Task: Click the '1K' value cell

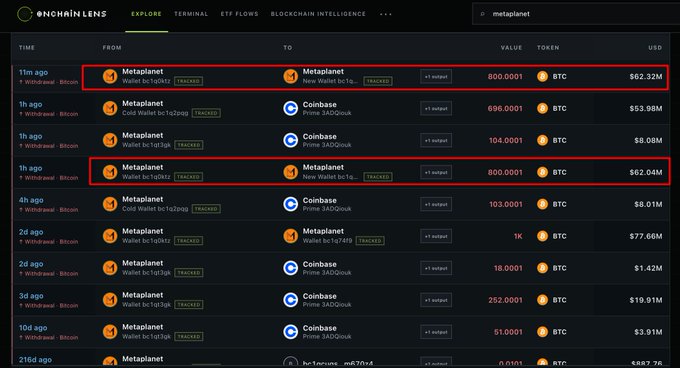Action: [x=518, y=236]
